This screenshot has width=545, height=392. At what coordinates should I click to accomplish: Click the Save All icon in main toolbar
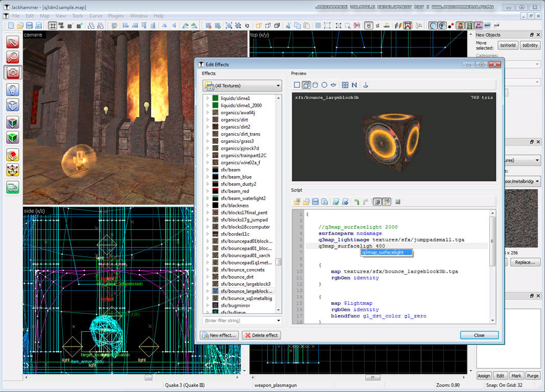[39, 26]
